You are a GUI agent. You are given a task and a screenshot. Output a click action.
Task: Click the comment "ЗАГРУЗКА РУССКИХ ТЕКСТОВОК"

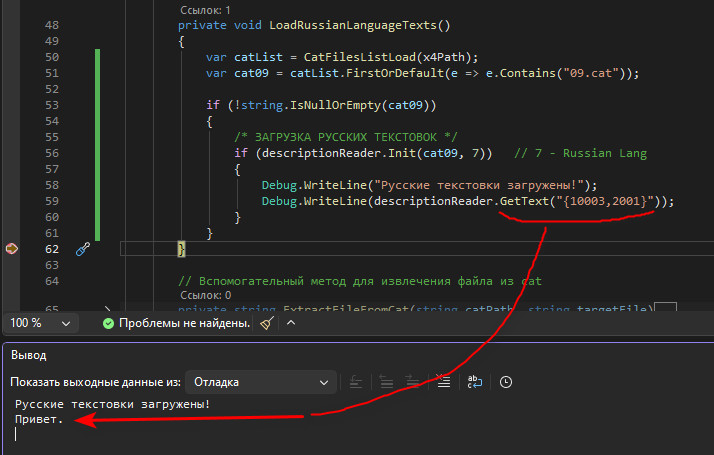coord(346,137)
